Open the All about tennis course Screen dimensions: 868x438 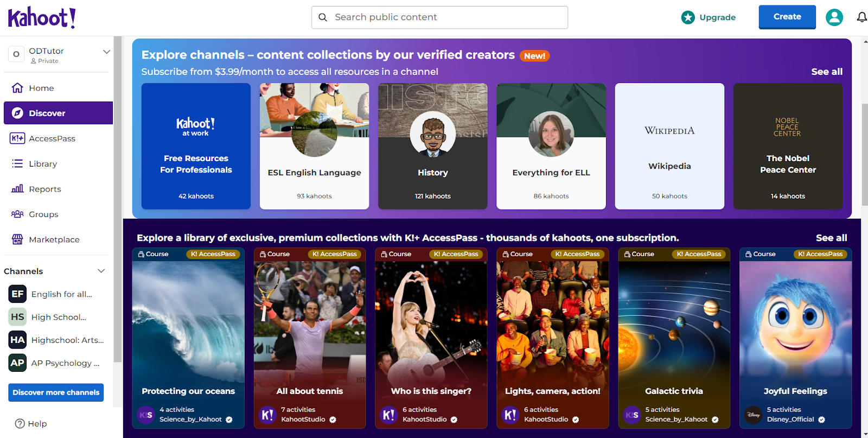(310, 338)
